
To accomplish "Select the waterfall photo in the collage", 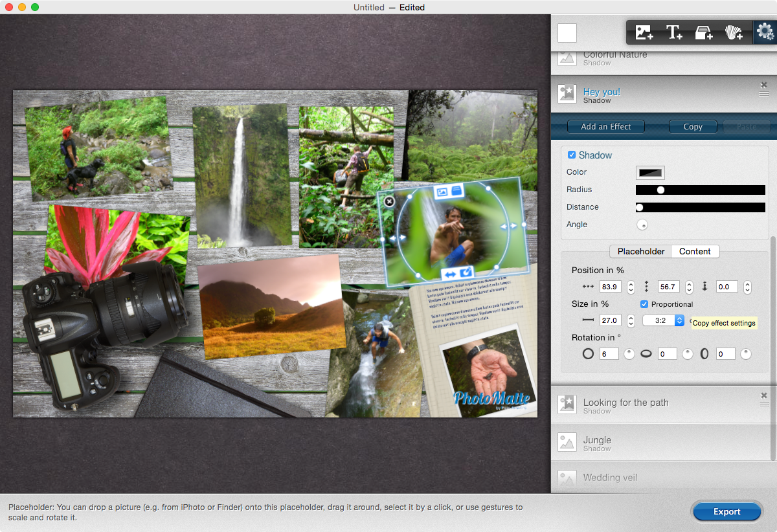I will 243,175.
